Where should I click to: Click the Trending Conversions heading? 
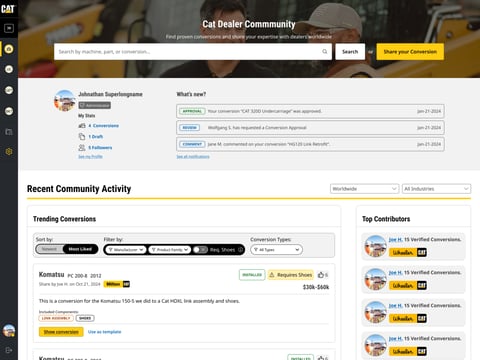coord(64,219)
